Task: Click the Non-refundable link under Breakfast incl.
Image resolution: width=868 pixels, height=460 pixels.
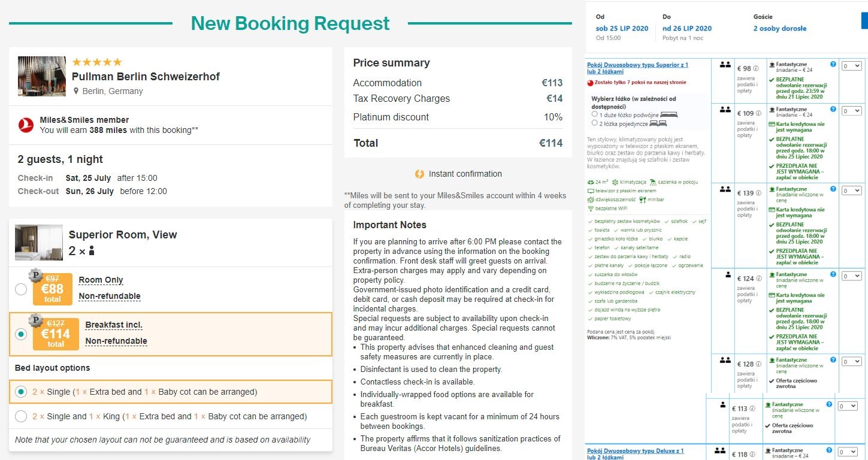Action: pyautogui.click(x=116, y=341)
